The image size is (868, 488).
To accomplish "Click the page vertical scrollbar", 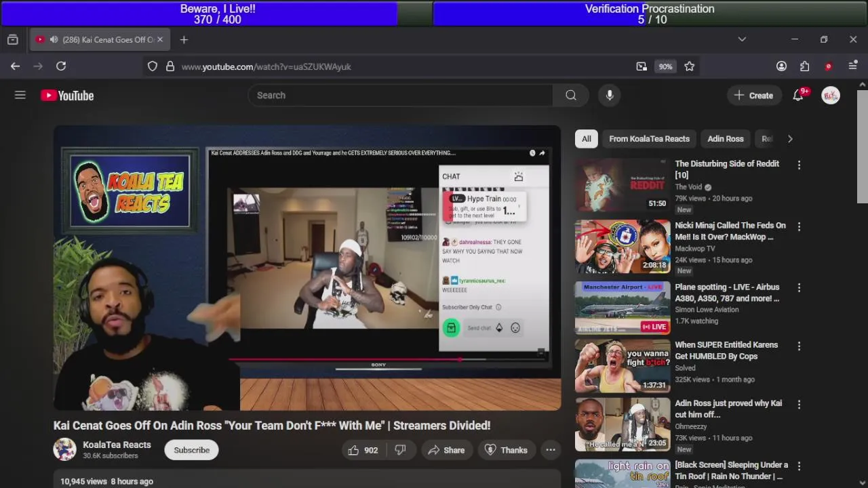I will [863, 145].
